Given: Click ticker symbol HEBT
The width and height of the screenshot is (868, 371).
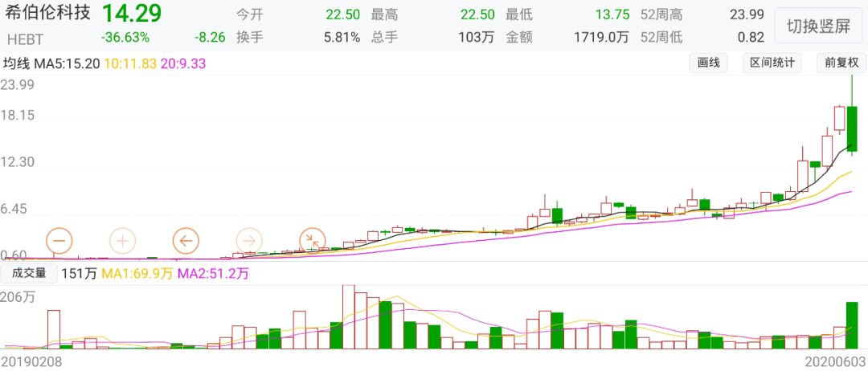Looking at the screenshot, I should click(x=24, y=39).
